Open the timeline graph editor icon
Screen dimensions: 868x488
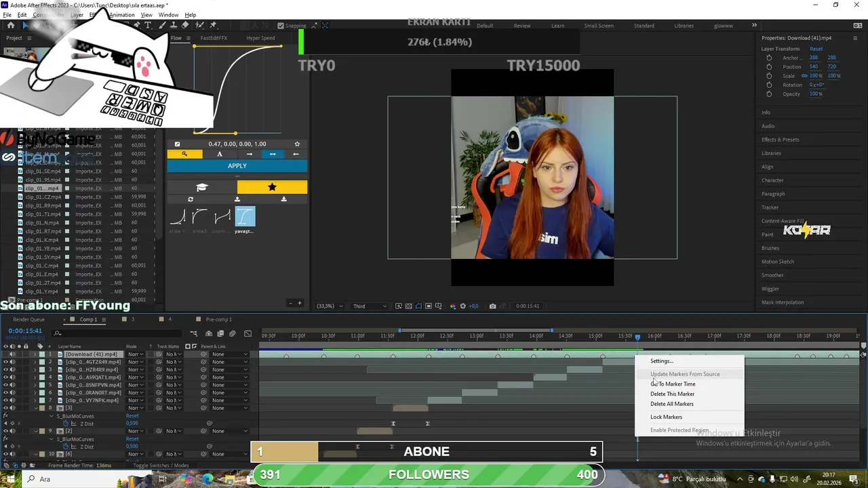click(248, 333)
